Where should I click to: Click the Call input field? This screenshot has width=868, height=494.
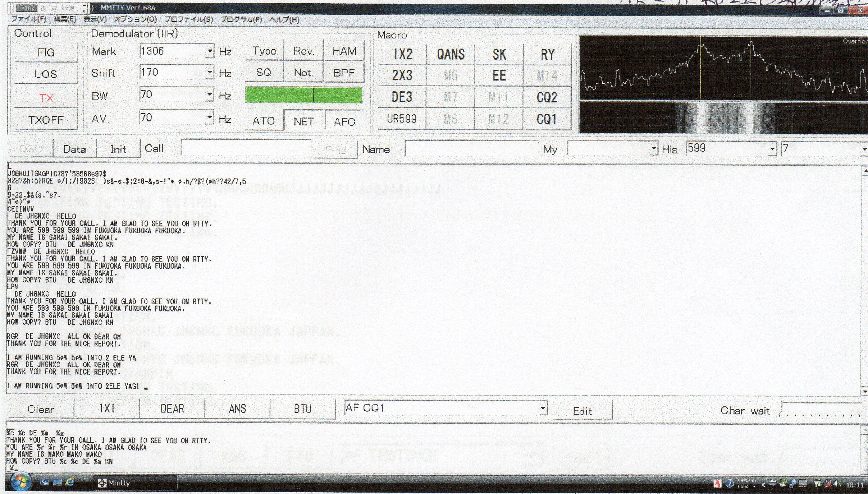click(x=246, y=148)
